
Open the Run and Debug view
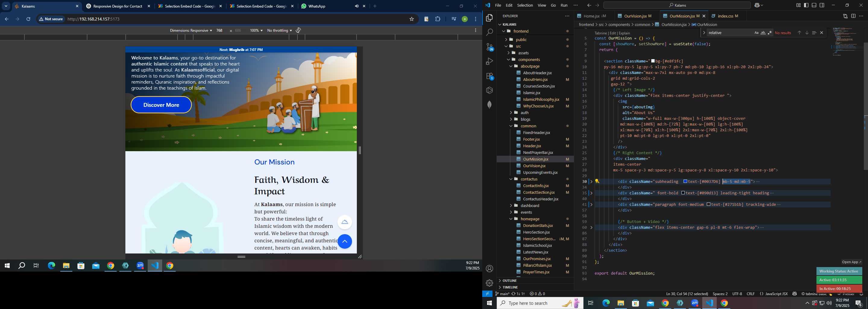click(489, 61)
